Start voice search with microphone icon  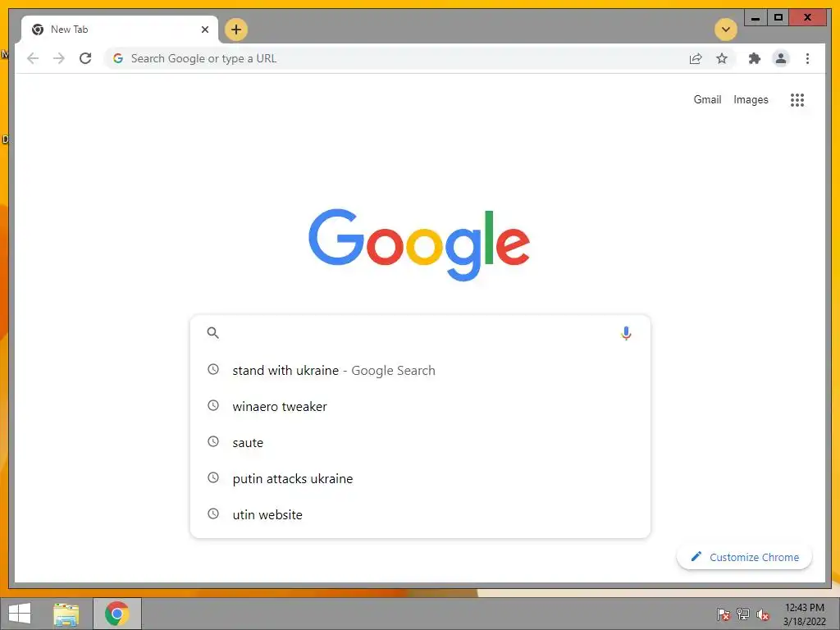(626, 333)
